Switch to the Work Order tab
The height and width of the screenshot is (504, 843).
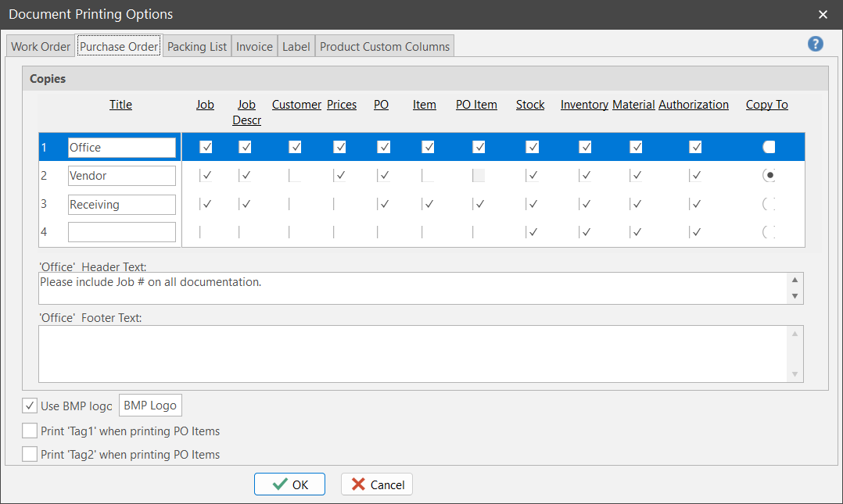[41, 46]
